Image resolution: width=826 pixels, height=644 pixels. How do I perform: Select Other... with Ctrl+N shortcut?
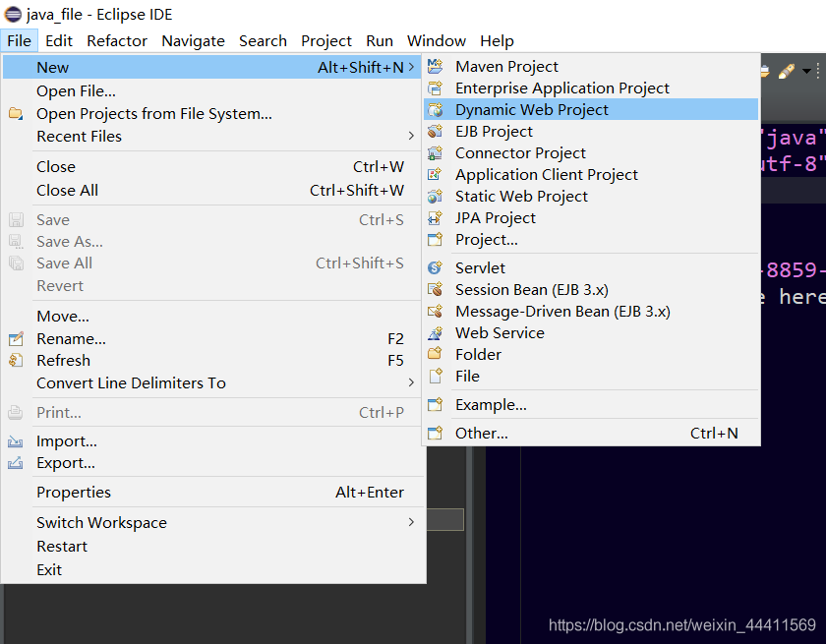(x=591, y=433)
